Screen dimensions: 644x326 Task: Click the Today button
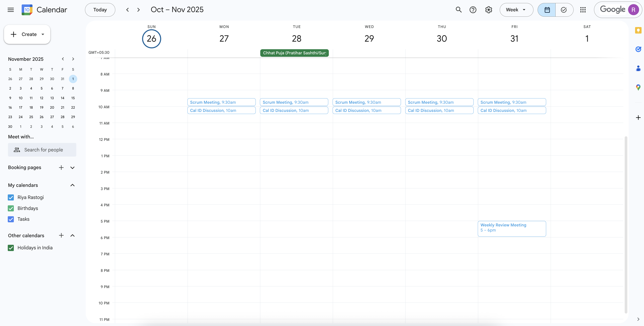(100, 10)
